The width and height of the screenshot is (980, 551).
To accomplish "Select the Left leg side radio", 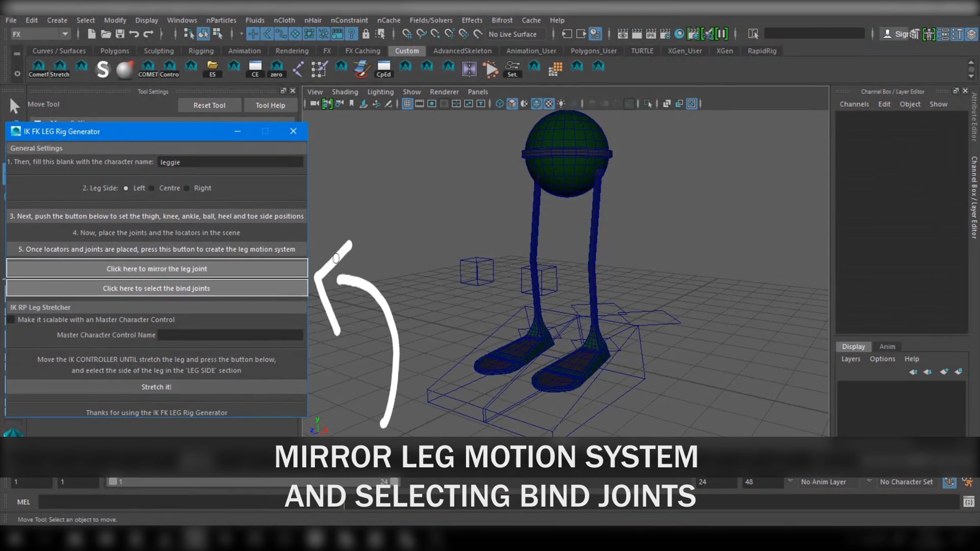I will tap(126, 188).
